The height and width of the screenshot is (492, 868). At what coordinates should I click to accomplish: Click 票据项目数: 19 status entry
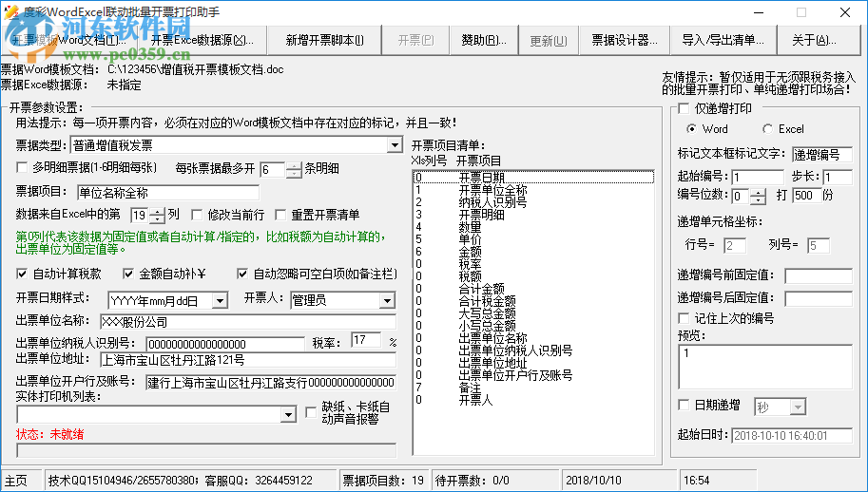(383, 481)
